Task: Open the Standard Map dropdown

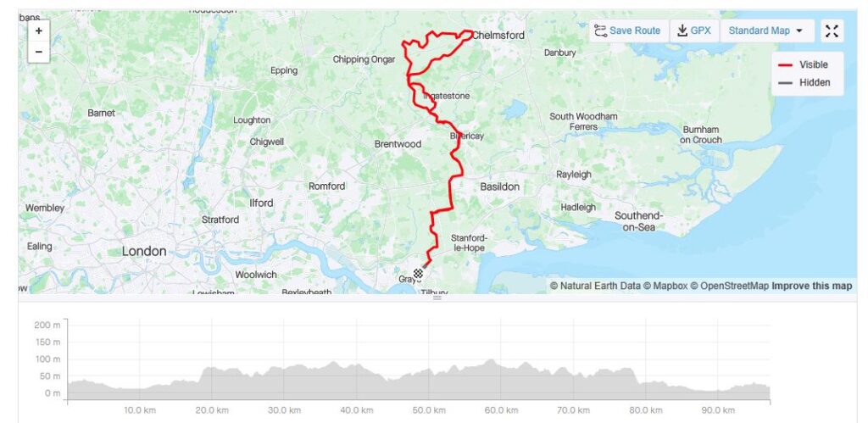Action: click(766, 31)
